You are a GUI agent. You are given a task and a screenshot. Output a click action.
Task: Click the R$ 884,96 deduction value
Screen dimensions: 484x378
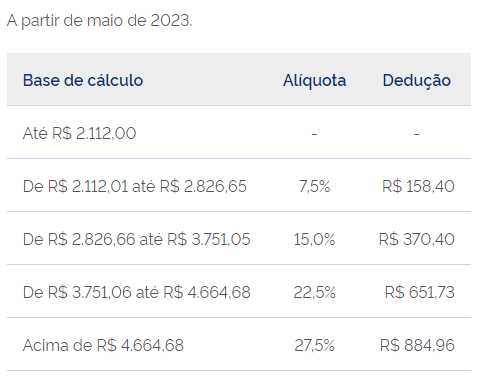417,345
